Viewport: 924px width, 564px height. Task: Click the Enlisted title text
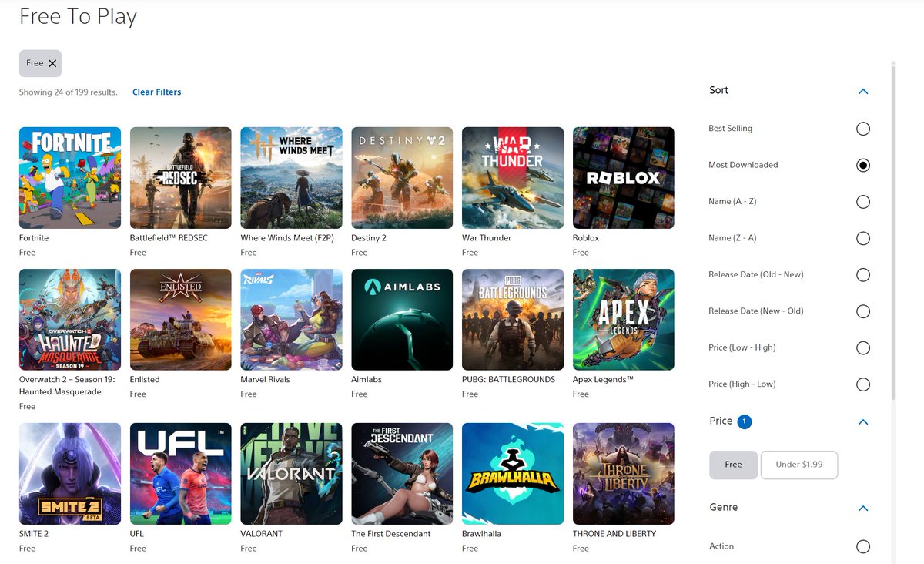pyautogui.click(x=145, y=380)
